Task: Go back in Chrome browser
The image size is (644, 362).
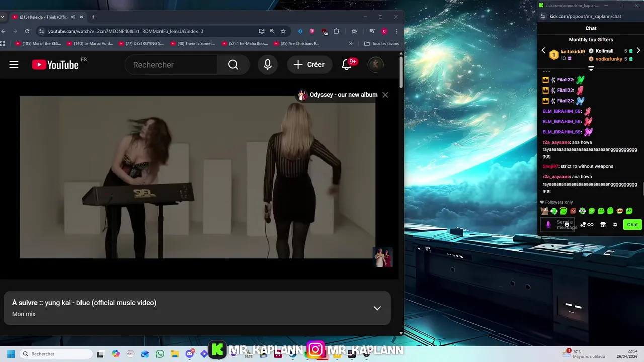Action: point(3,31)
